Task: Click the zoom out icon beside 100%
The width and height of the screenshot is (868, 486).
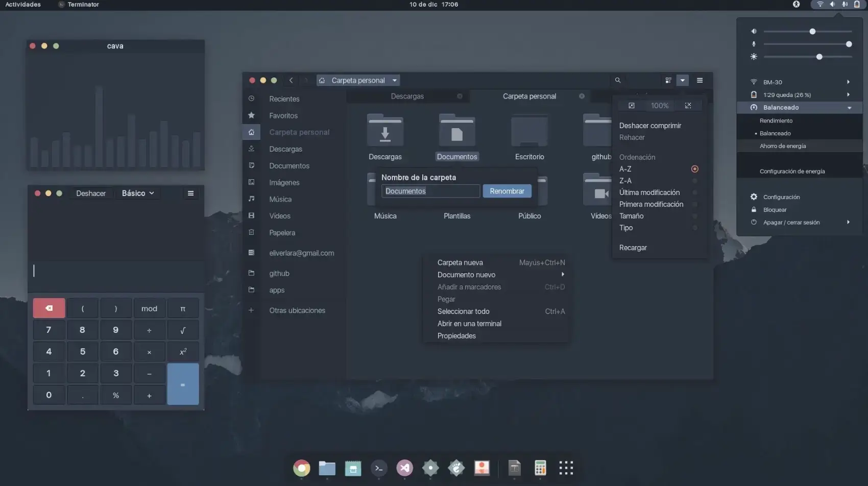Action: (x=632, y=106)
